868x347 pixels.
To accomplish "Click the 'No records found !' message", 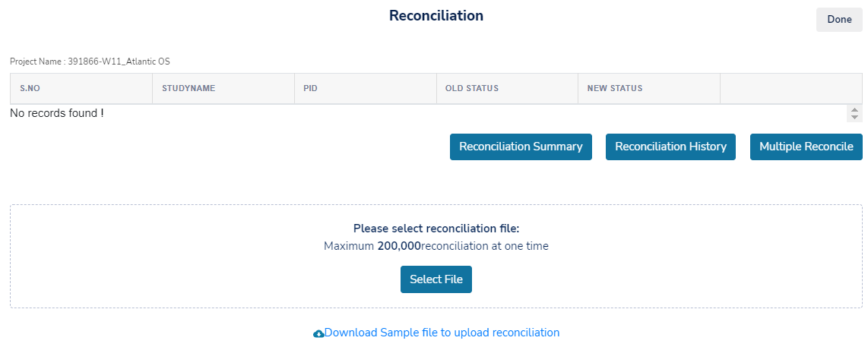I will [x=57, y=113].
